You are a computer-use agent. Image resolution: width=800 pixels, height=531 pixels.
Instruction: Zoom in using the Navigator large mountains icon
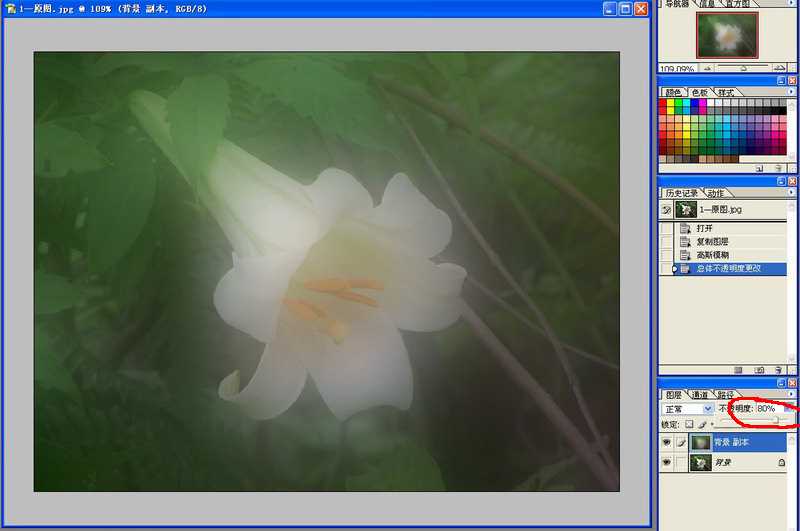click(x=779, y=68)
